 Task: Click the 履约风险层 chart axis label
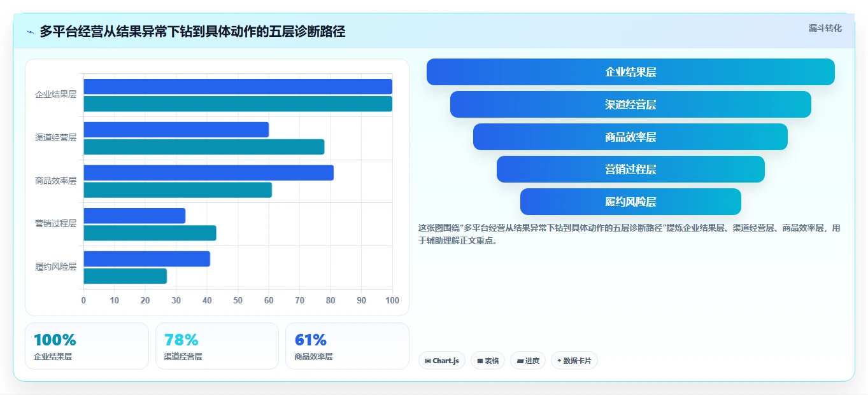[x=55, y=267]
